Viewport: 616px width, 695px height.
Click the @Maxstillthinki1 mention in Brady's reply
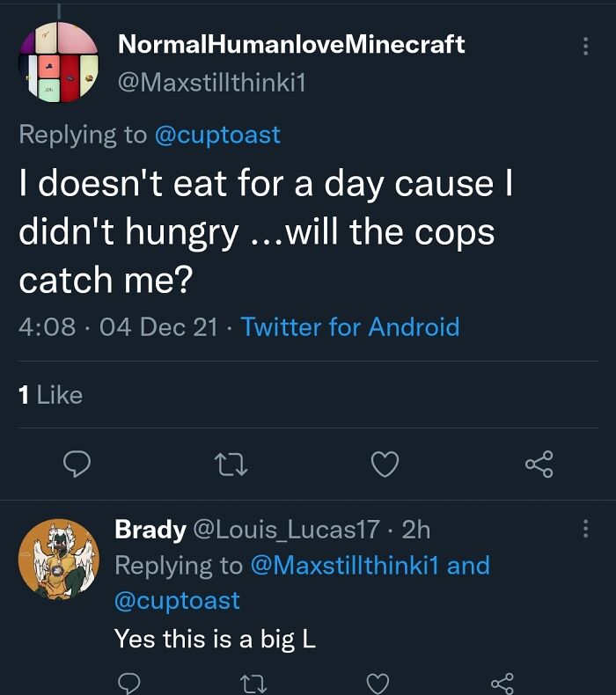(345, 566)
